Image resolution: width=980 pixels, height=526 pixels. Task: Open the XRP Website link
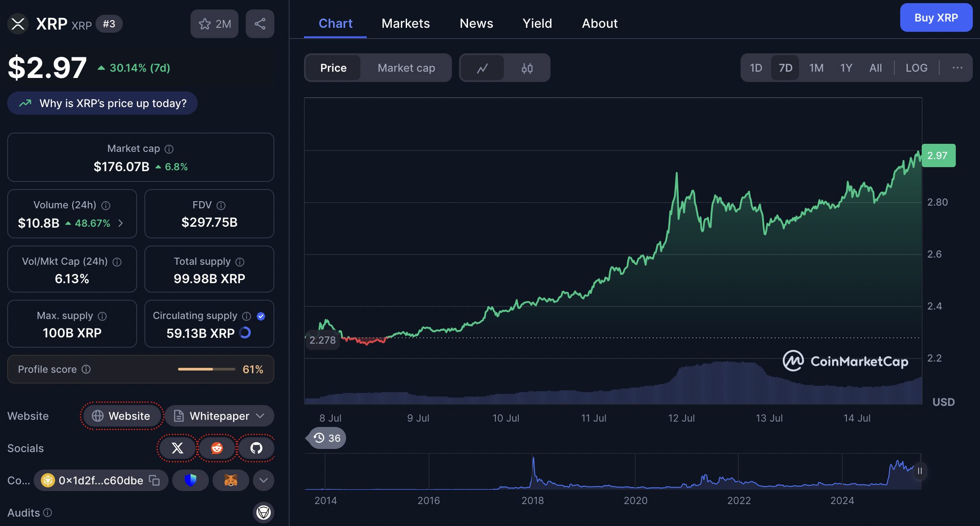[121, 416]
